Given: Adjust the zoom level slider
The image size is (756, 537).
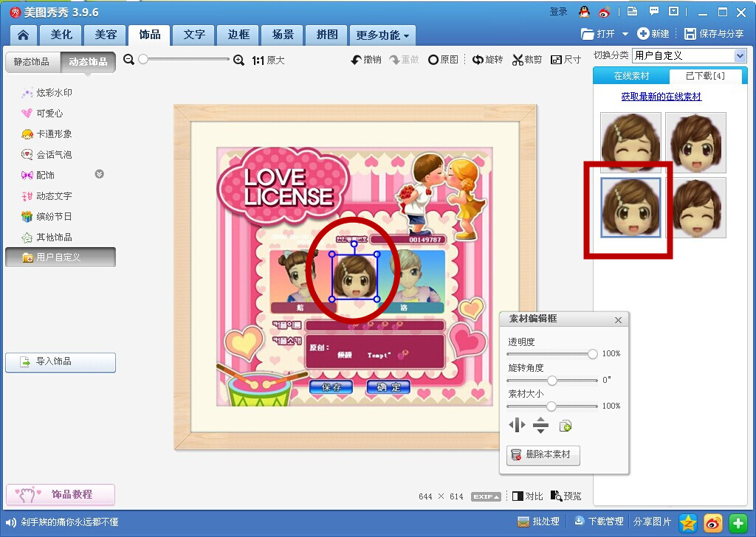Looking at the screenshot, I should coord(143,59).
